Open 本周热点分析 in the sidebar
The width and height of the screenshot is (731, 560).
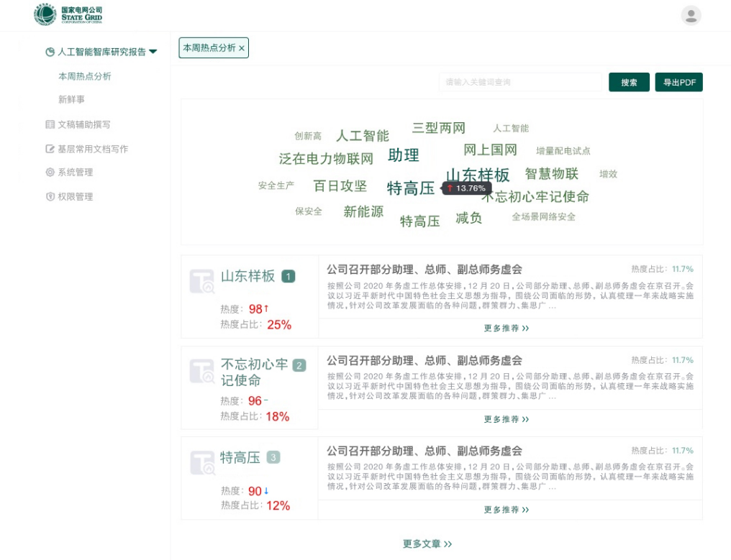[x=84, y=76]
